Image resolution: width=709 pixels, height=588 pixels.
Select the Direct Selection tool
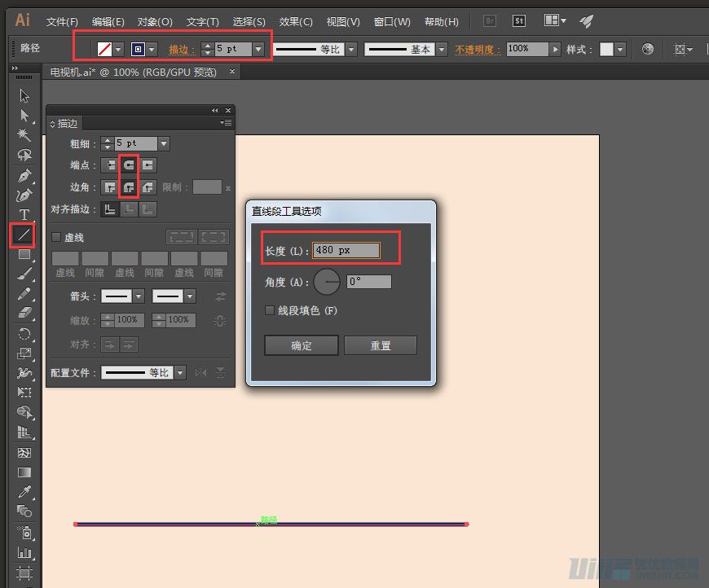click(x=24, y=115)
